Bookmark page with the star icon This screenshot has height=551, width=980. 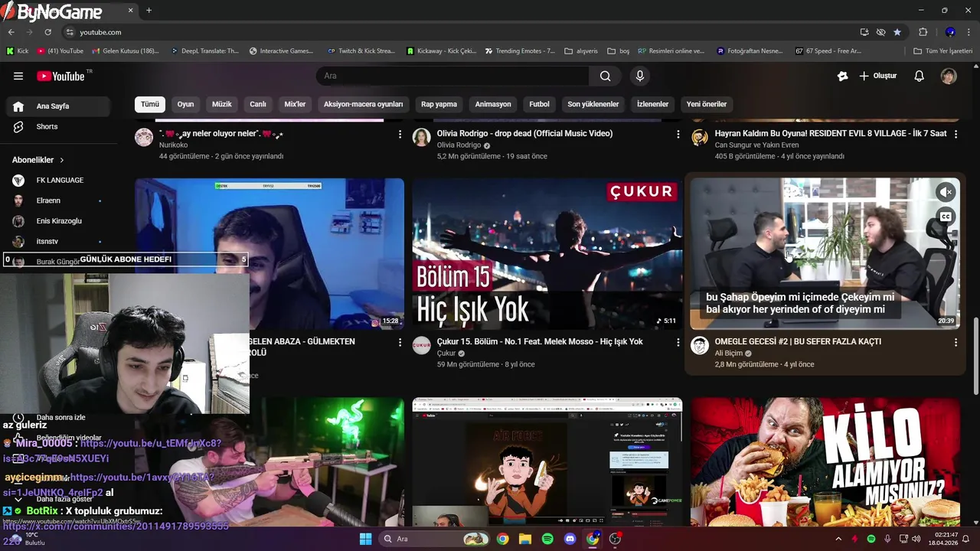point(897,32)
